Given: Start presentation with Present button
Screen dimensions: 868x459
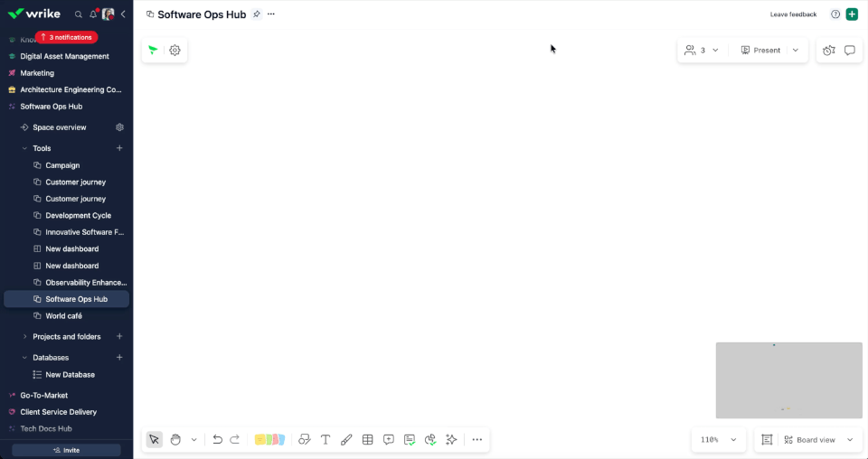Looking at the screenshot, I should tap(760, 51).
